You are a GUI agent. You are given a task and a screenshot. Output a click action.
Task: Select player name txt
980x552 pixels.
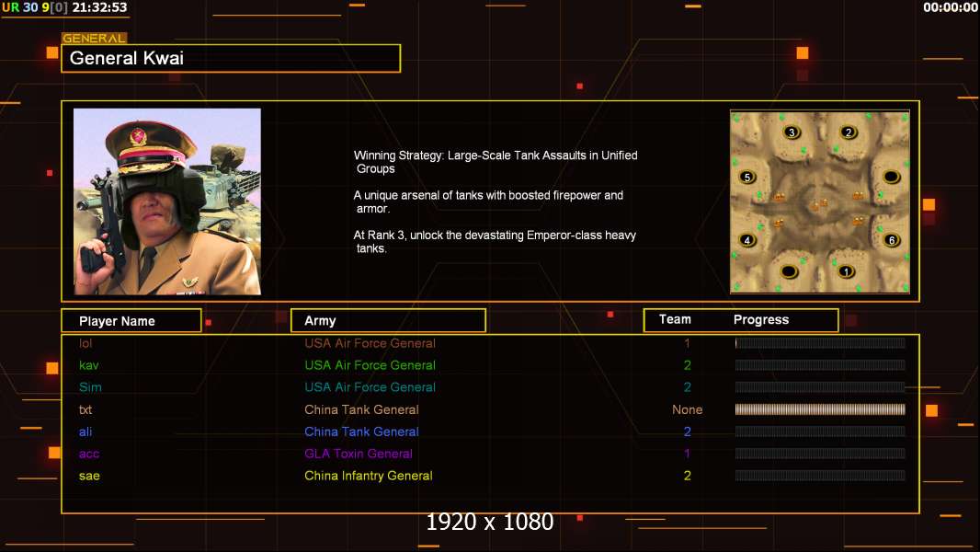point(85,409)
